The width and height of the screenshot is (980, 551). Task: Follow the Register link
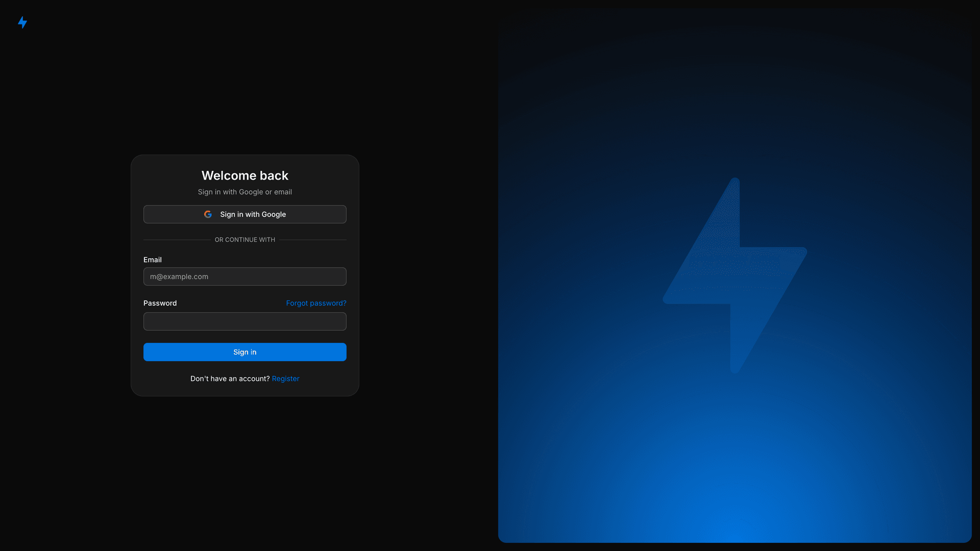click(285, 379)
